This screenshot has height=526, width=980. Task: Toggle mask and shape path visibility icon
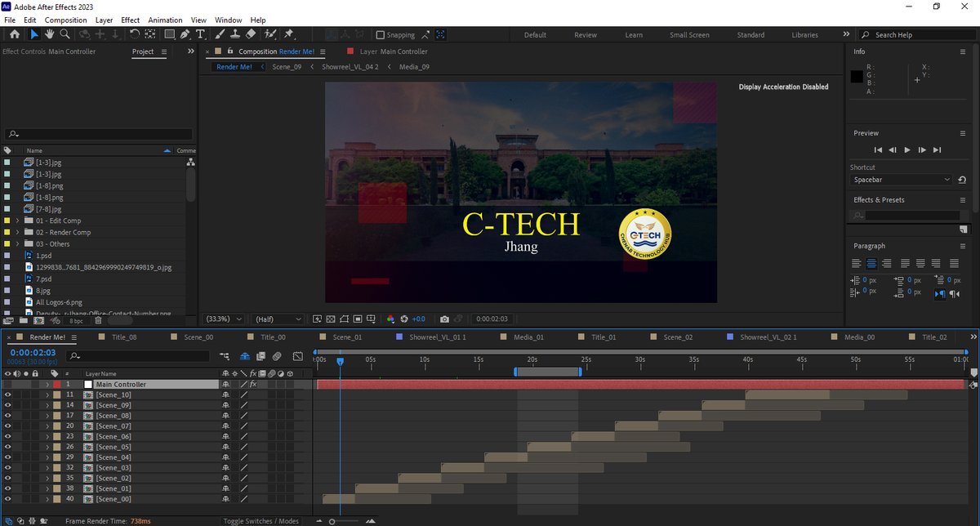coord(344,319)
